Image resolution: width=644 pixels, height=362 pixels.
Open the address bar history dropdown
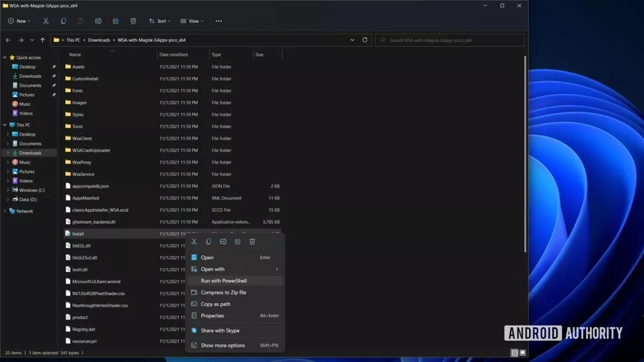352,40
